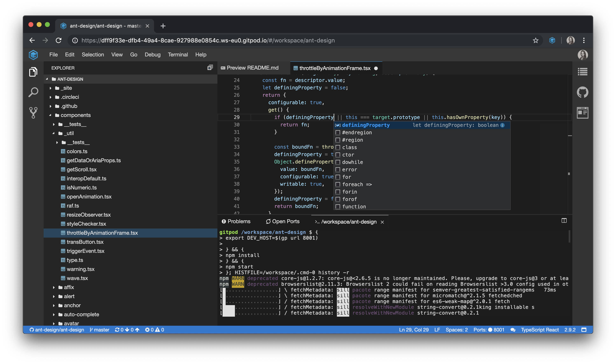This screenshot has width=616, height=364.
Task: Expand the affix folder
Action: [69, 287]
